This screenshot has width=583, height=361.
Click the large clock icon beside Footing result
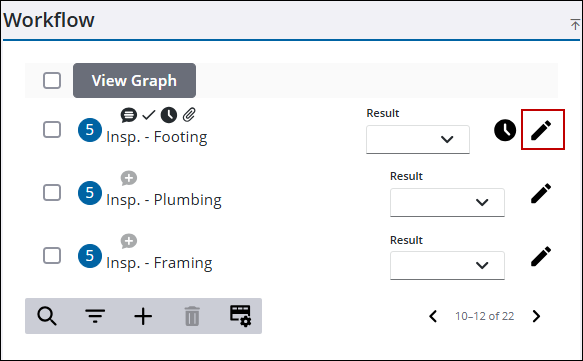pyautogui.click(x=505, y=130)
